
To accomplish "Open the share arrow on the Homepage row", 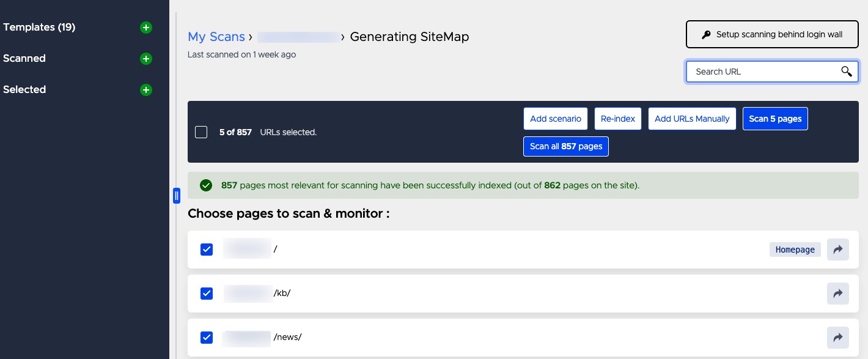I will pos(838,250).
